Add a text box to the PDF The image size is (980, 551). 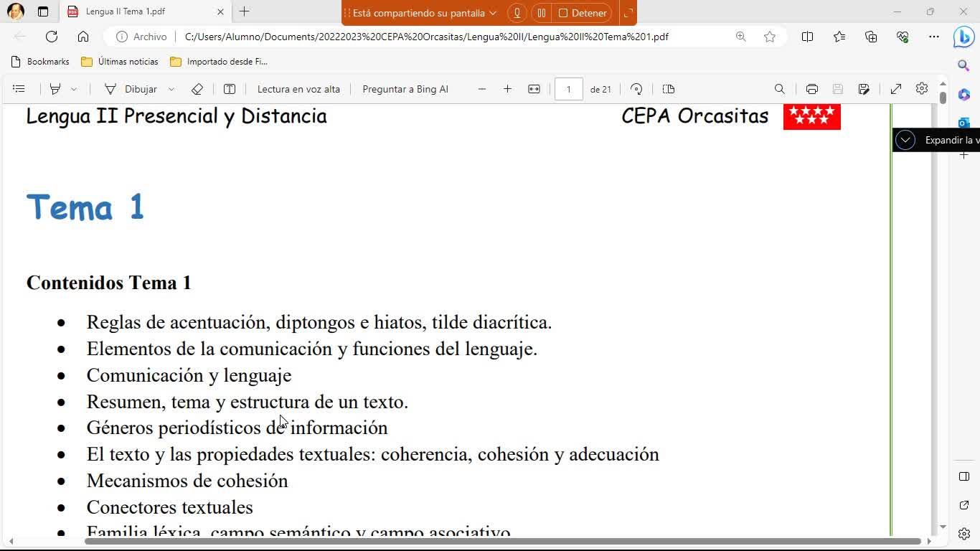click(230, 89)
